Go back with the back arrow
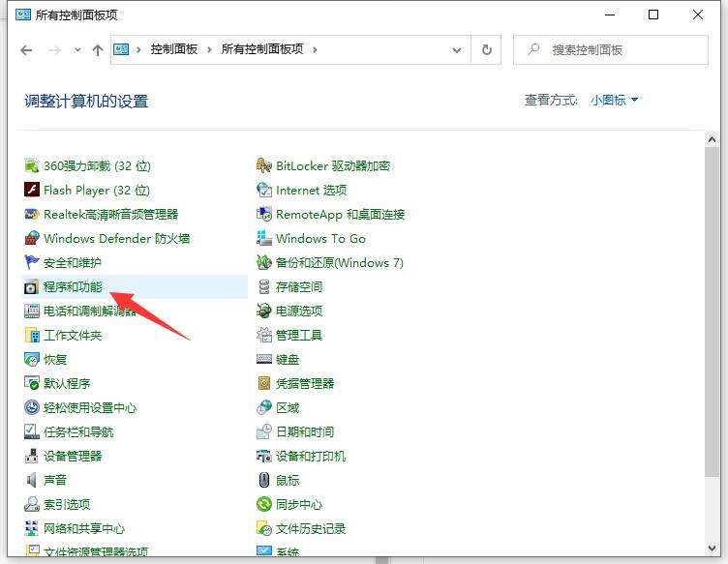The width and height of the screenshot is (728, 564). (26, 49)
